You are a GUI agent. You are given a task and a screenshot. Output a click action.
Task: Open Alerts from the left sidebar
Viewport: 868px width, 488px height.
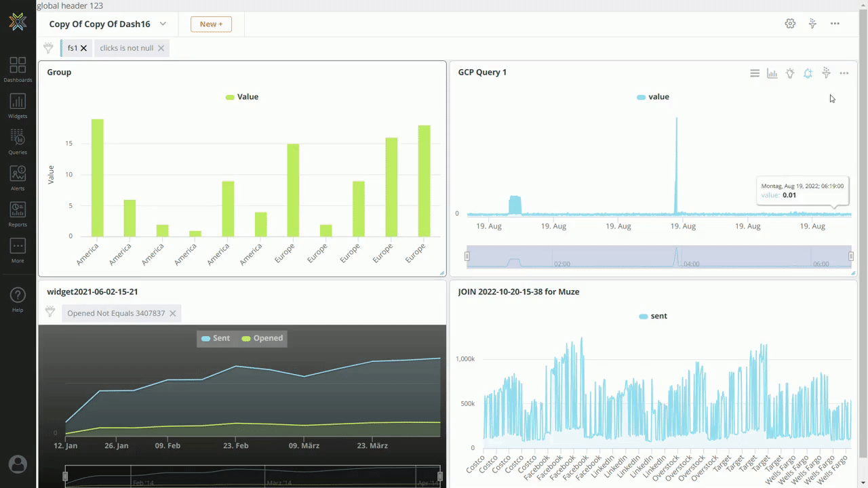tap(18, 178)
